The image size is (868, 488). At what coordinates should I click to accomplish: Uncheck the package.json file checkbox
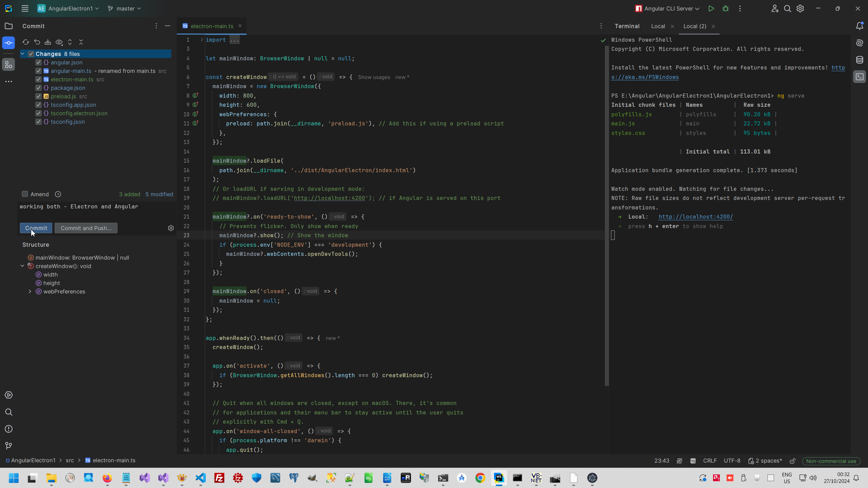point(38,88)
